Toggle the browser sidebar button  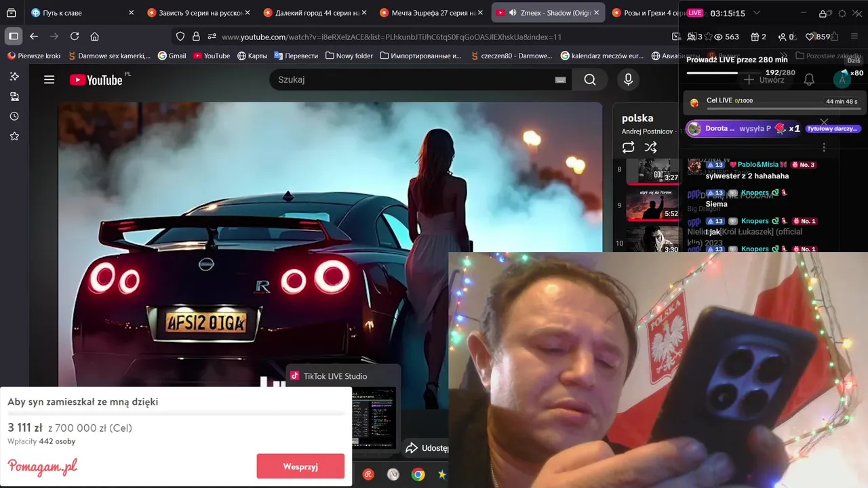[x=13, y=37]
